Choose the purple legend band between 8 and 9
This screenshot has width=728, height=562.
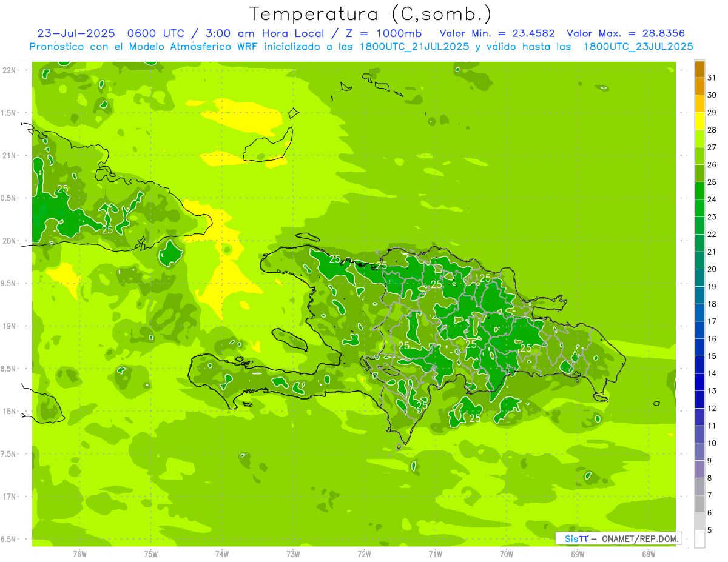tap(699, 469)
